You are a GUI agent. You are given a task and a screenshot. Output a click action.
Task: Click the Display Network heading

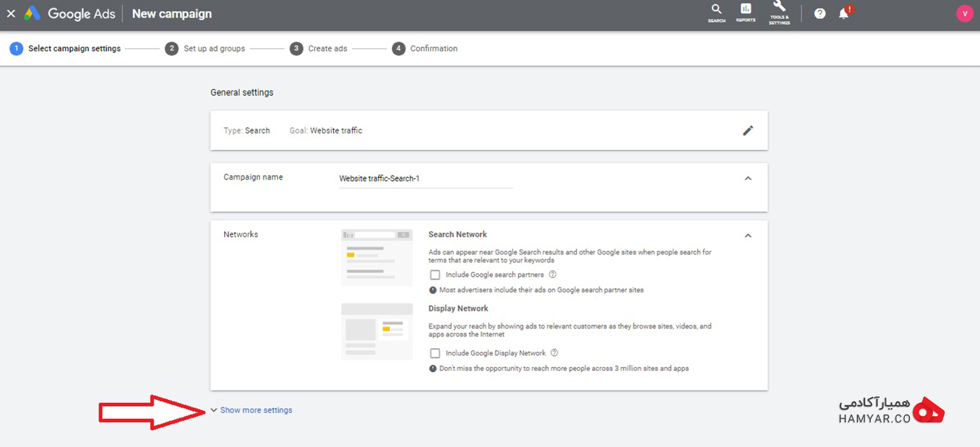pyautogui.click(x=458, y=308)
